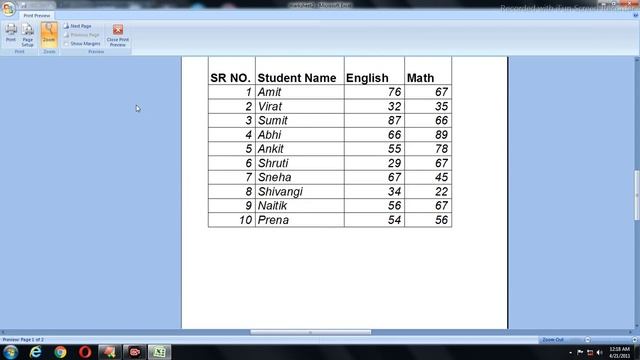
Task: Open the Action Center flag icon
Action: [x=580, y=353]
